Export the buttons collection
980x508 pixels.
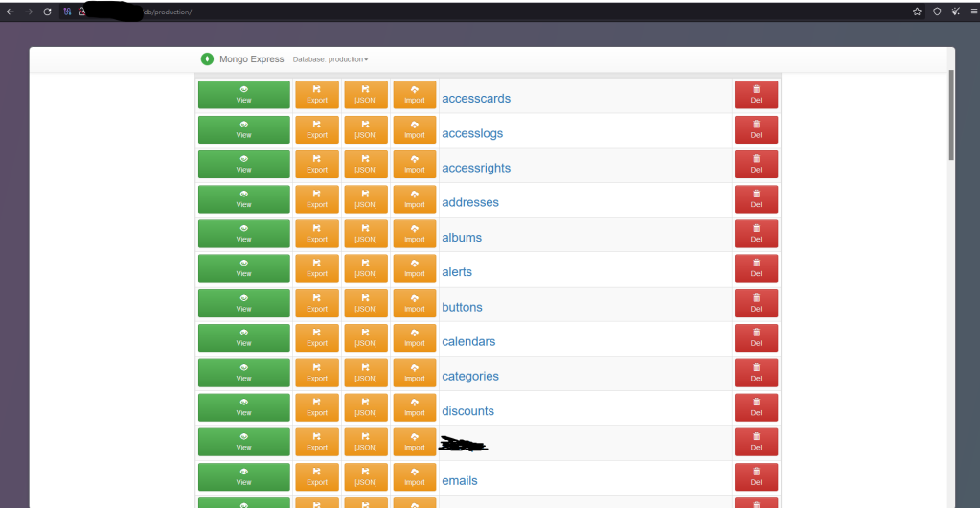coord(317,304)
